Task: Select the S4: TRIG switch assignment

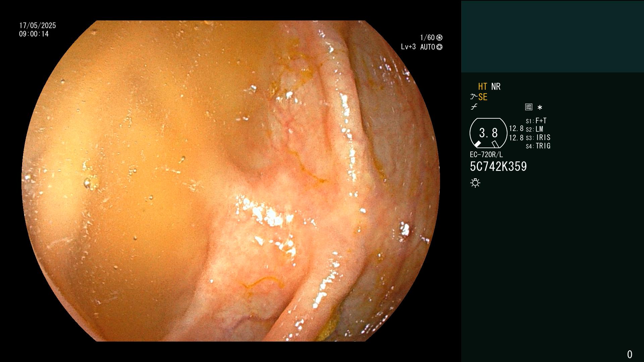Action: (x=538, y=146)
